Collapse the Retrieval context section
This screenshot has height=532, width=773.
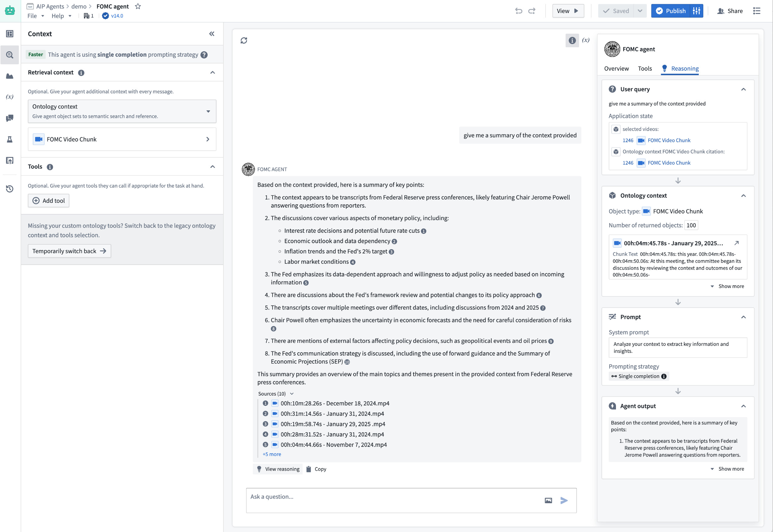(x=213, y=72)
